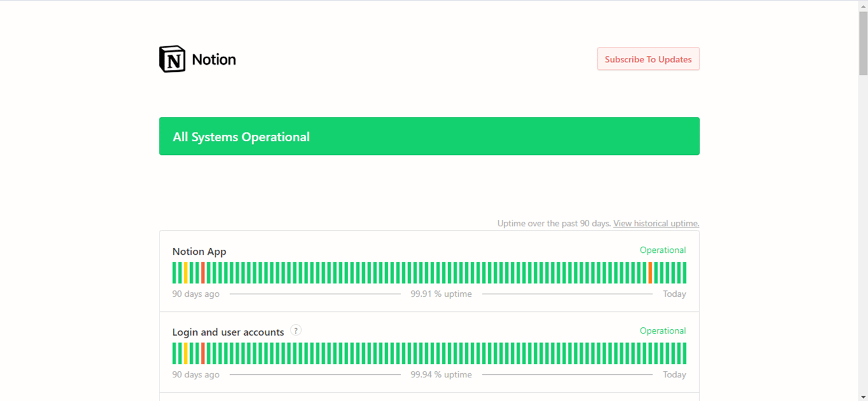Viewport: 868px width, 401px height.
Task: Click the Notion wordmark text
Action: (214, 60)
